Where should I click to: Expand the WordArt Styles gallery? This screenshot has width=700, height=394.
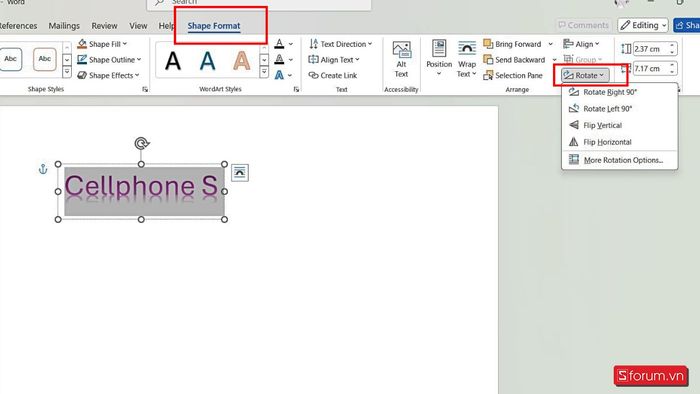[x=264, y=71]
